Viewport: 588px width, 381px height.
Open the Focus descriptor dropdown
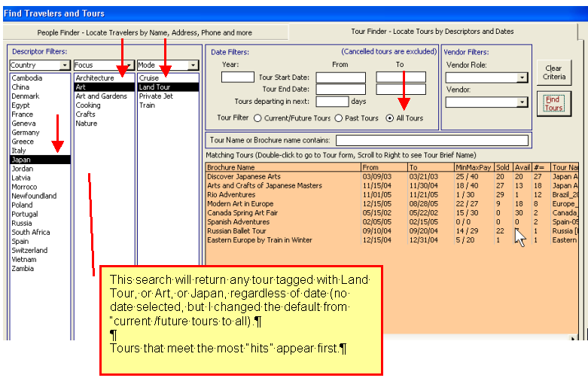(x=129, y=66)
